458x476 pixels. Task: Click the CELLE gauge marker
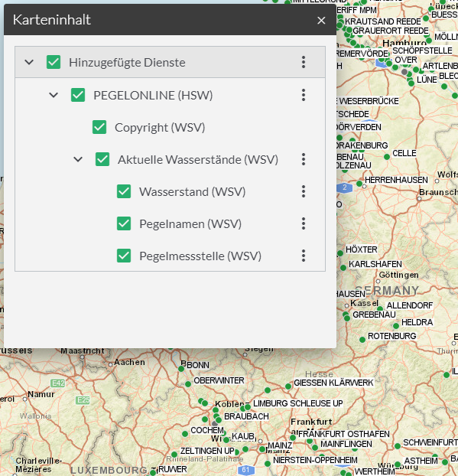(x=387, y=157)
